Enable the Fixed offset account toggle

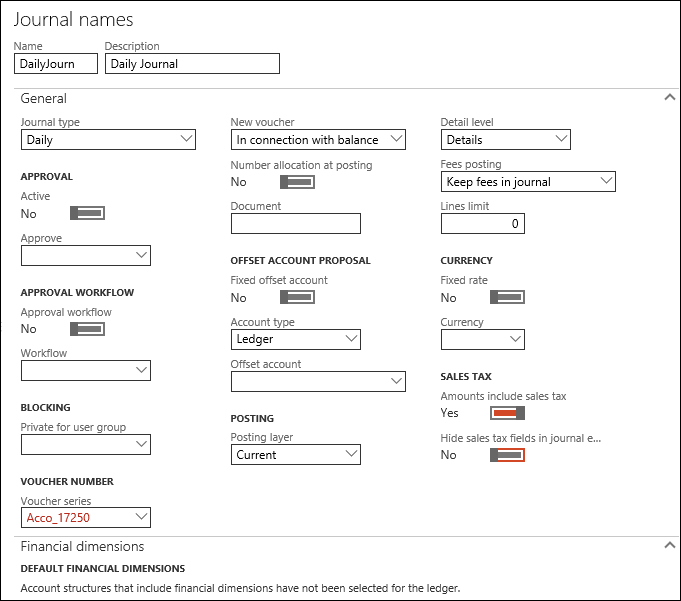tap(297, 298)
